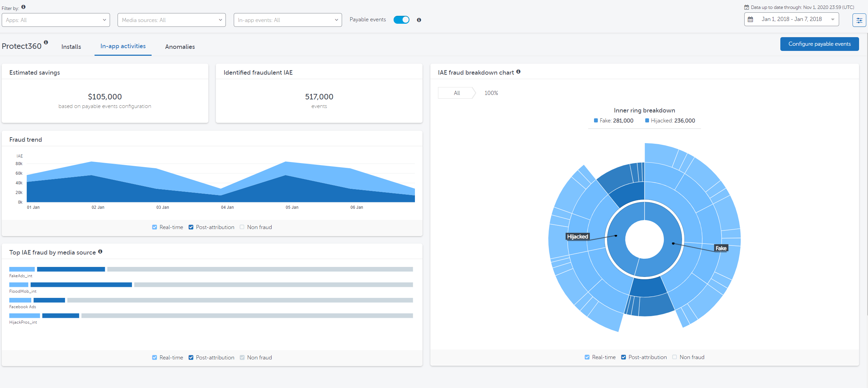Image resolution: width=868 pixels, height=388 pixels.
Task: Uncheck Post-attribution in Fraud trend legend
Action: tap(191, 227)
